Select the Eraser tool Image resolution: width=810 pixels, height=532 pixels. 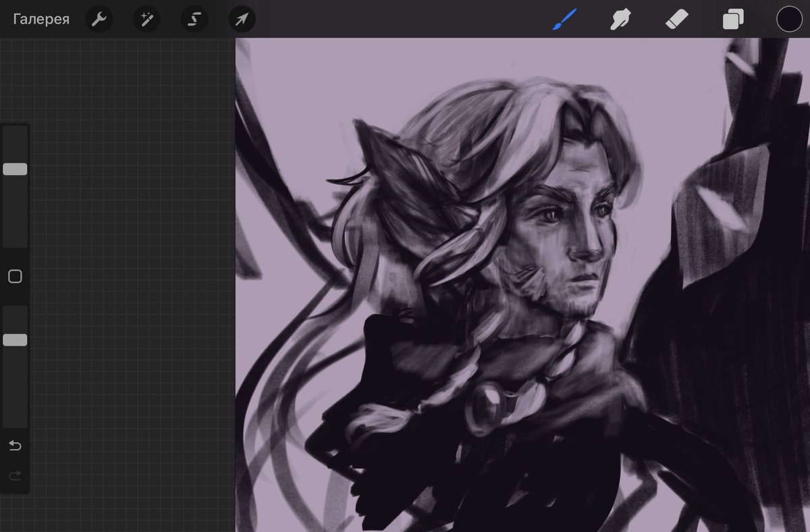676,20
